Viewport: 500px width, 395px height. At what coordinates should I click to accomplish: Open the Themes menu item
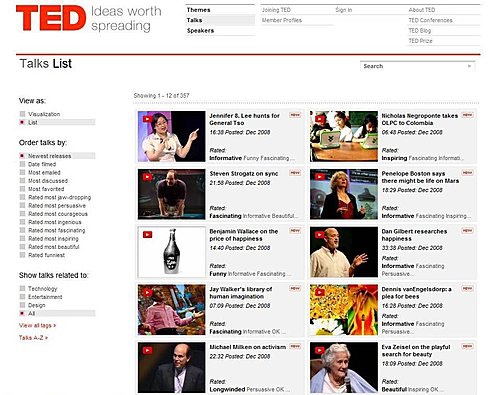pos(198,10)
